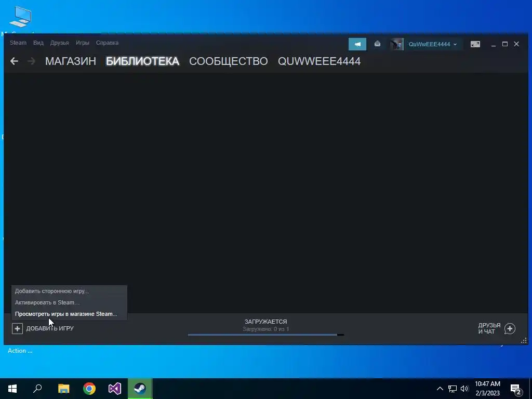This screenshot has height=399, width=532.
Task: Open the ДРУЗЬЯ И ЧАТ chat bubble icon
Action: [510, 328]
